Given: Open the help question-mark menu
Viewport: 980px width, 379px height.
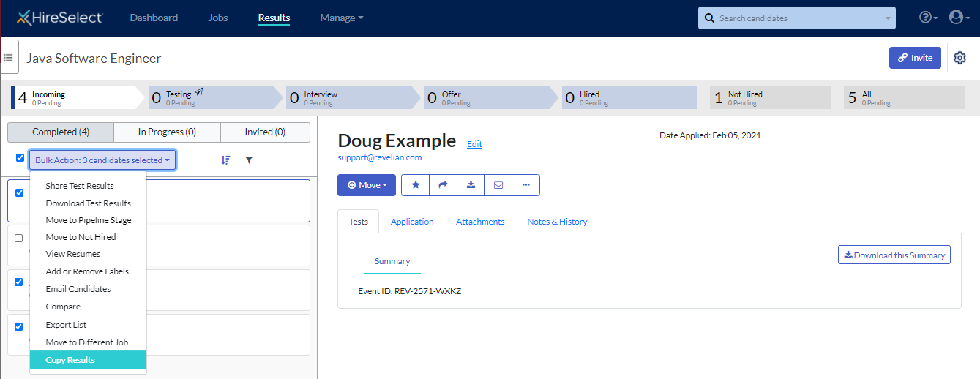Looking at the screenshot, I should 929,18.
